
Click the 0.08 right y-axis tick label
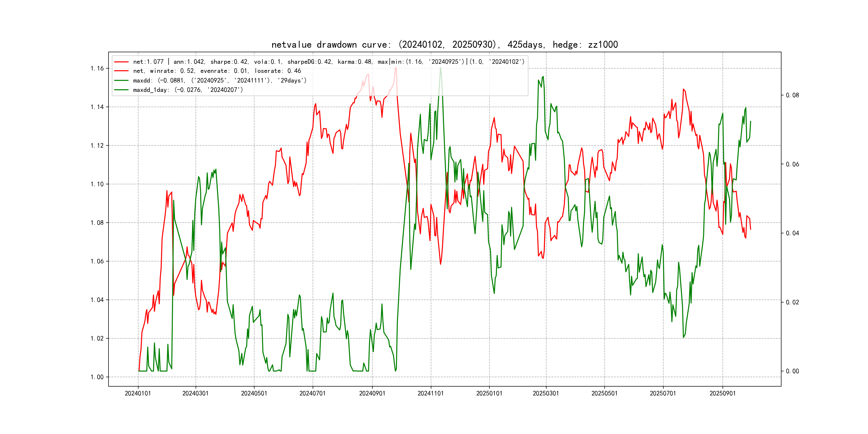[792, 95]
